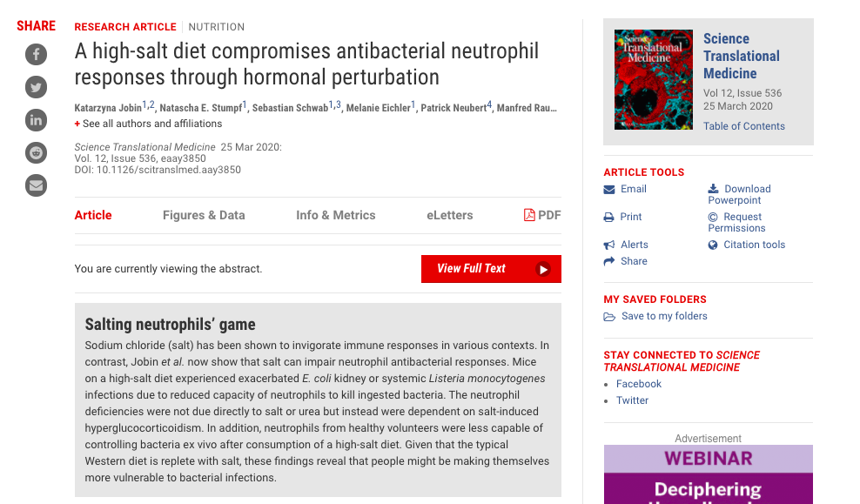This screenshot has width=860, height=504.
Task: Click the Download Powerpoint icon
Action: [x=714, y=189]
